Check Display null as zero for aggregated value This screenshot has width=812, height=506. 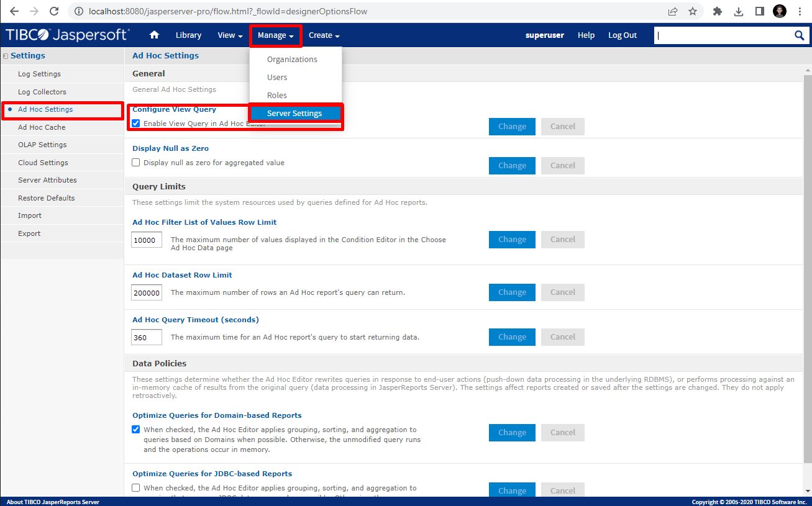(136, 163)
